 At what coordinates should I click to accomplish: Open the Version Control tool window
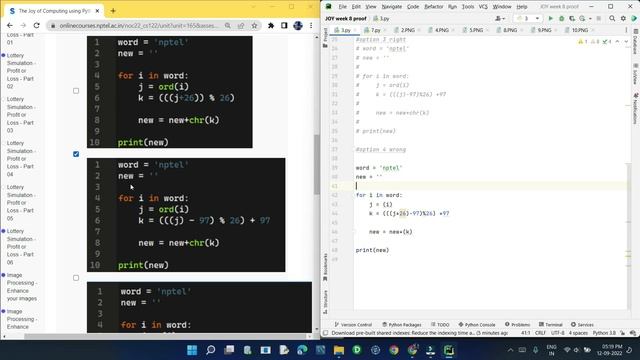(x=353, y=324)
